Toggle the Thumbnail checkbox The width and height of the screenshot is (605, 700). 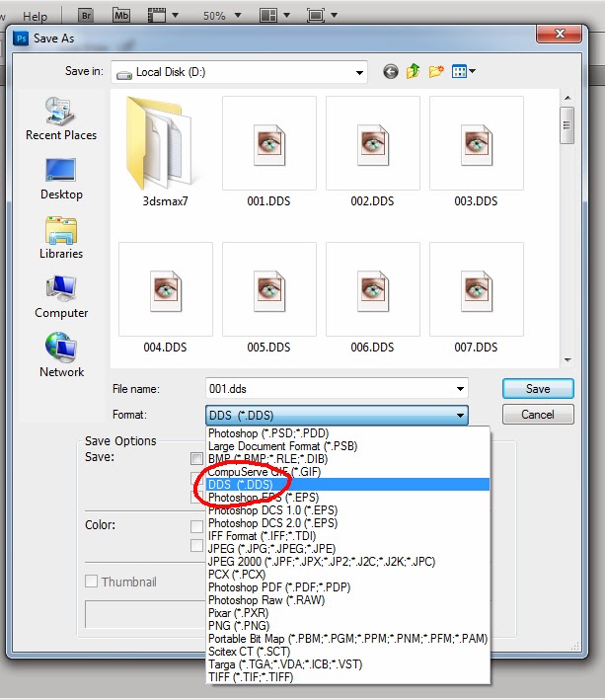click(x=91, y=582)
